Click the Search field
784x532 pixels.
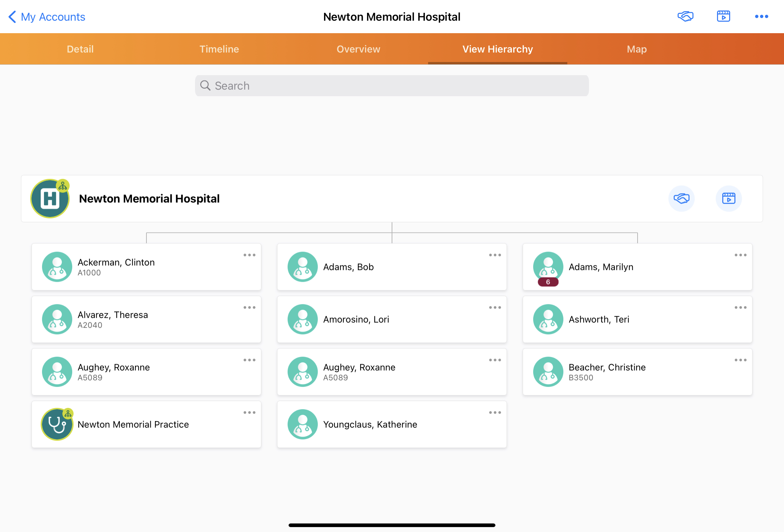point(391,86)
